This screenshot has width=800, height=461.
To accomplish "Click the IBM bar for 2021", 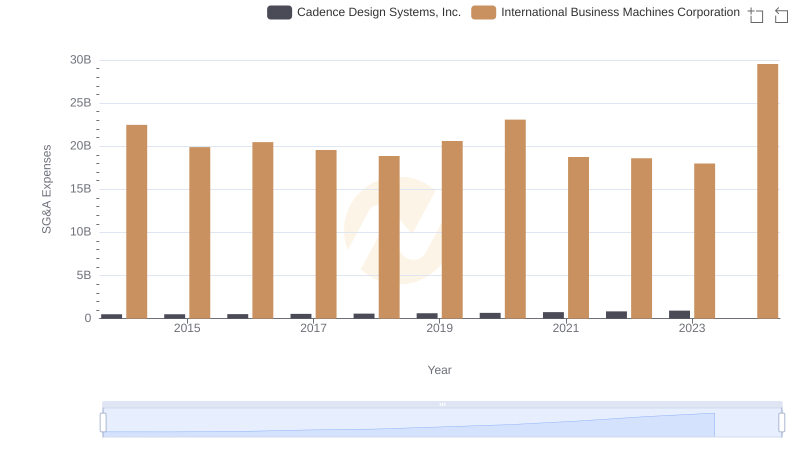I will click(579, 238).
